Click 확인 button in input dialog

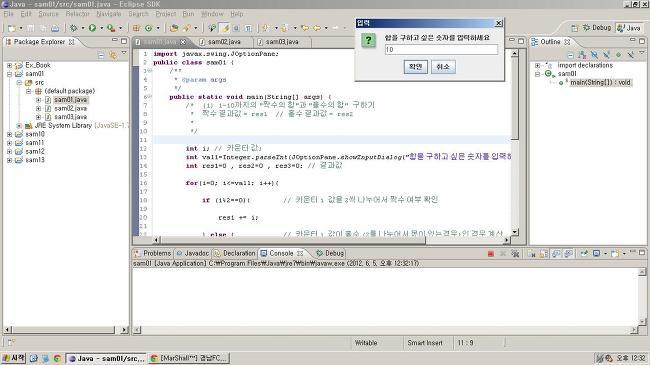[x=415, y=66]
